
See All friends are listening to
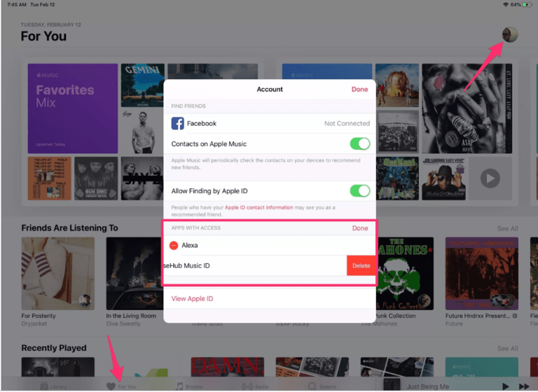click(x=507, y=229)
